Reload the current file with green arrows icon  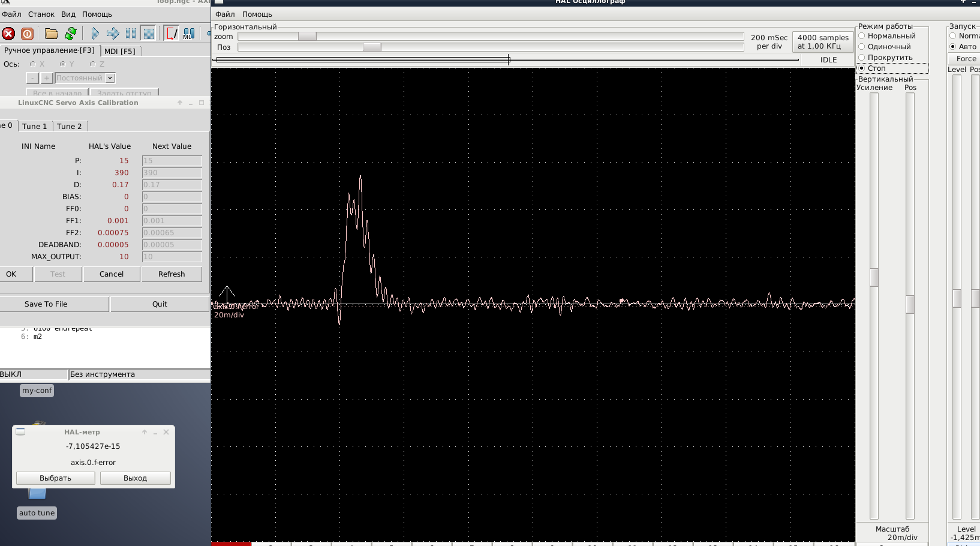[x=71, y=34]
